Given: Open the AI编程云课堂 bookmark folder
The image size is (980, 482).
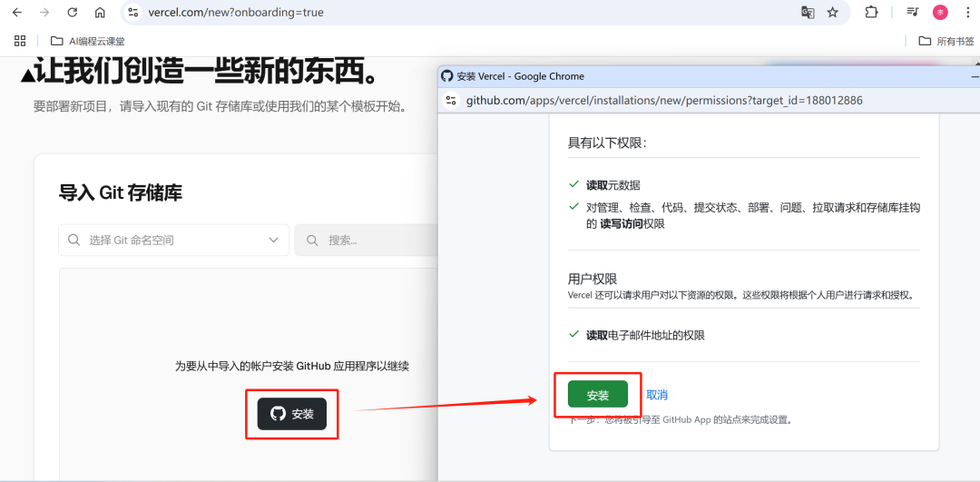Looking at the screenshot, I should 87,41.
